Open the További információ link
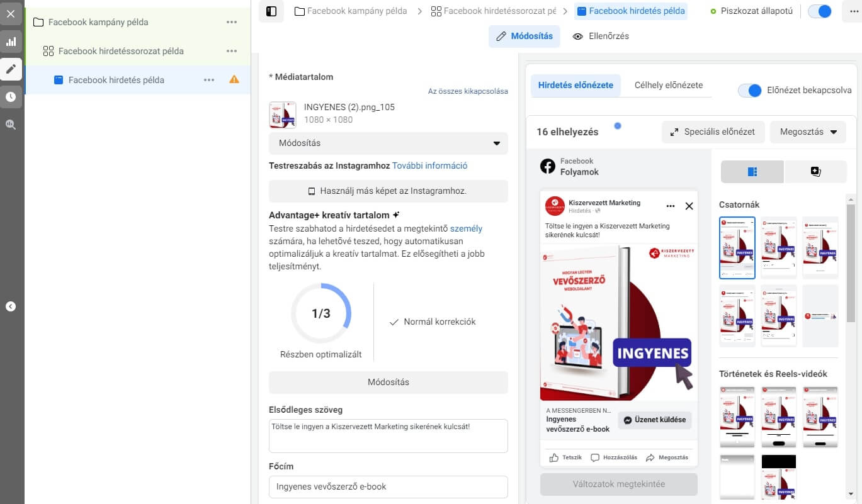Screen dimensions: 862x504 pyautogui.click(x=430, y=166)
